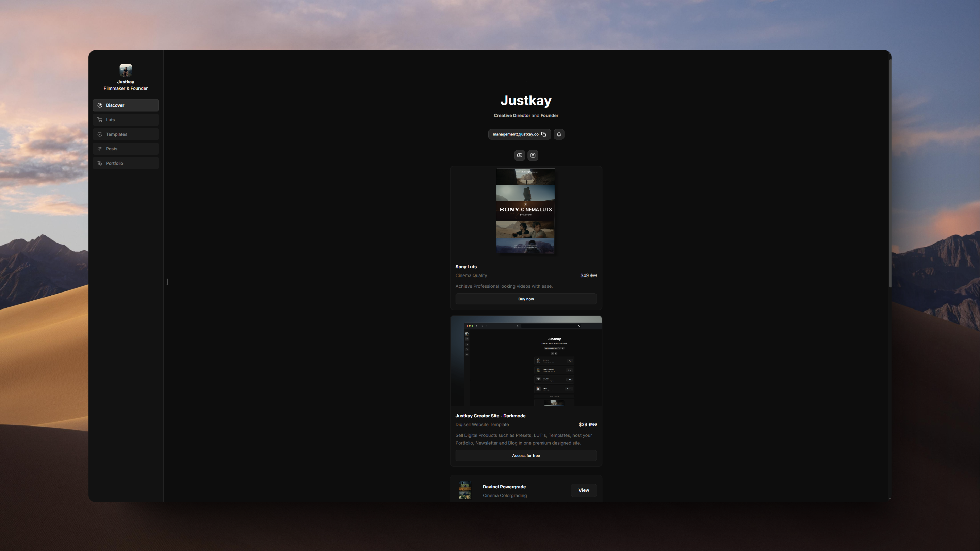Click the Cinema Quality subtitle
This screenshot has height=551, width=980.
click(x=471, y=276)
